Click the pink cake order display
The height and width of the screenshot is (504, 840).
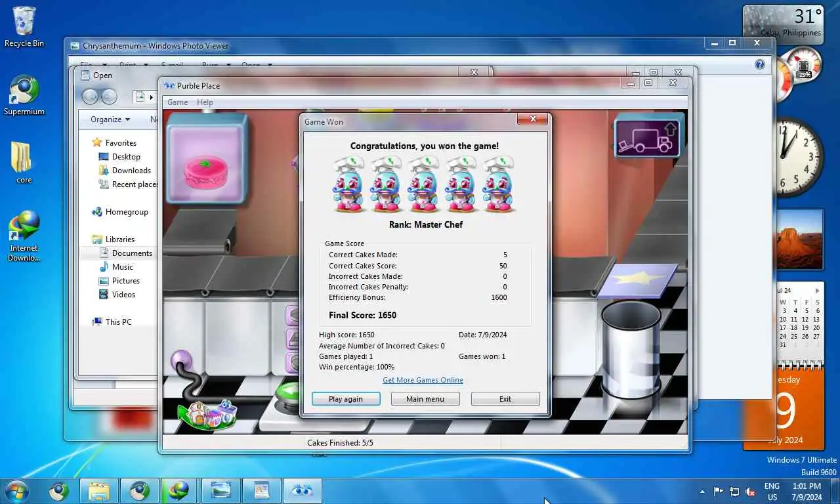(207, 159)
